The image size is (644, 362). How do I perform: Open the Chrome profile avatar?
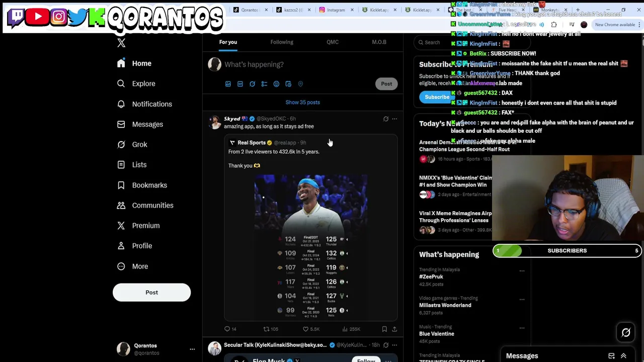584,25
